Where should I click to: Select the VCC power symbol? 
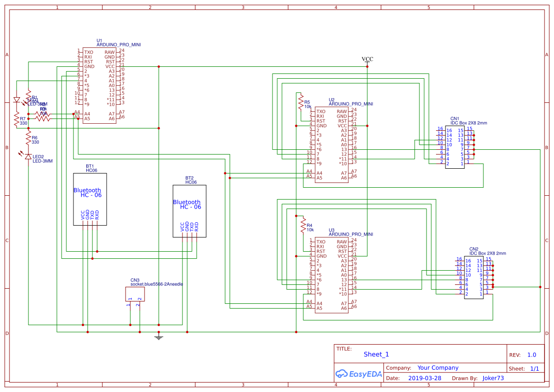pos(367,60)
